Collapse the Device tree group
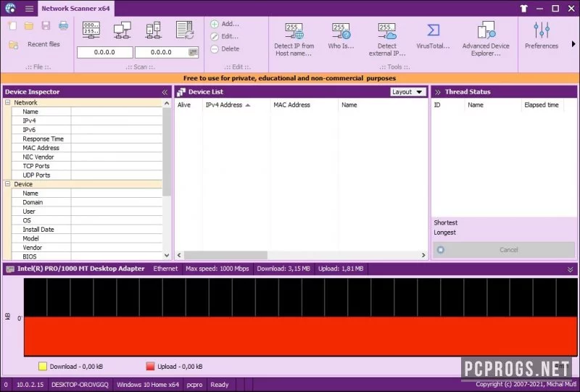Viewport: 580px width, 392px height. coord(7,184)
